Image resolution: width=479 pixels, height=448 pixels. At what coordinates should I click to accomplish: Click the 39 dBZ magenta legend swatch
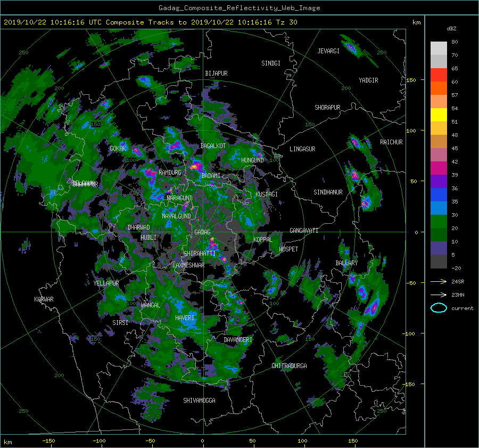click(439, 168)
